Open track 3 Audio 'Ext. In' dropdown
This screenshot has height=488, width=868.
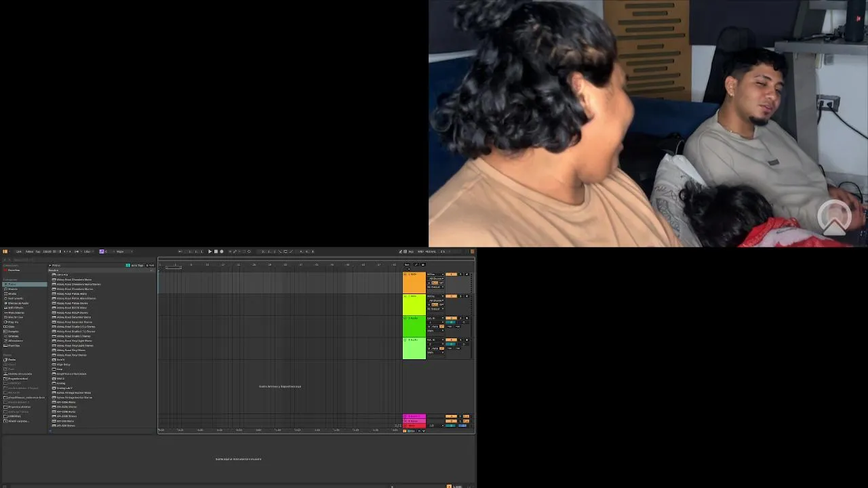coord(435,318)
